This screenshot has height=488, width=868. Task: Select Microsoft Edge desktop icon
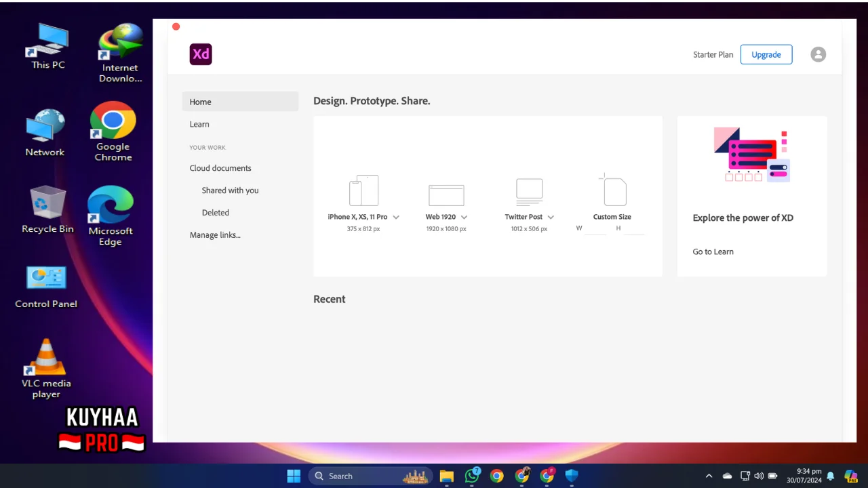[x=111, y=216]
